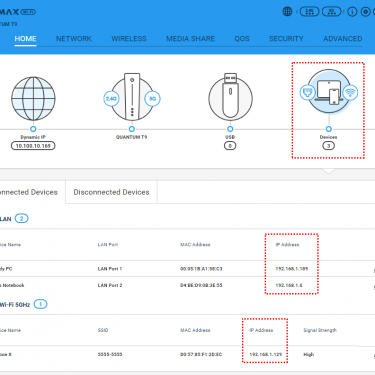The height and width of the screenshot is (375, 375).
Task: Click the LAN count badge showing 2
Action: pos(21,219)
